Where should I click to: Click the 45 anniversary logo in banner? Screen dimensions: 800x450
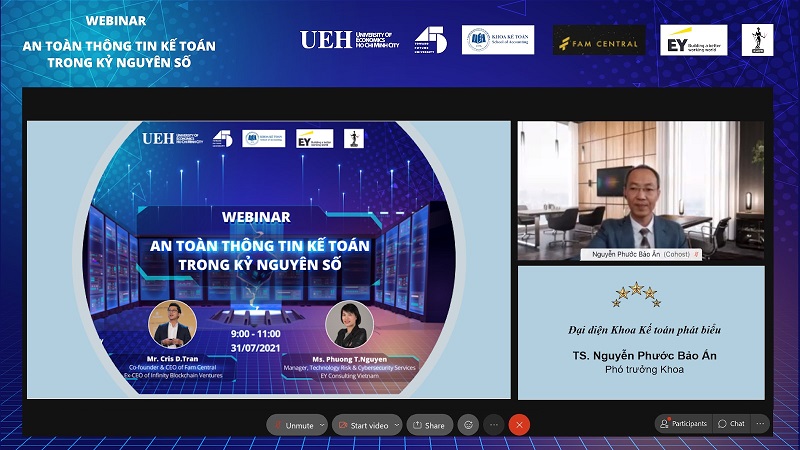[x=430, y=40]
